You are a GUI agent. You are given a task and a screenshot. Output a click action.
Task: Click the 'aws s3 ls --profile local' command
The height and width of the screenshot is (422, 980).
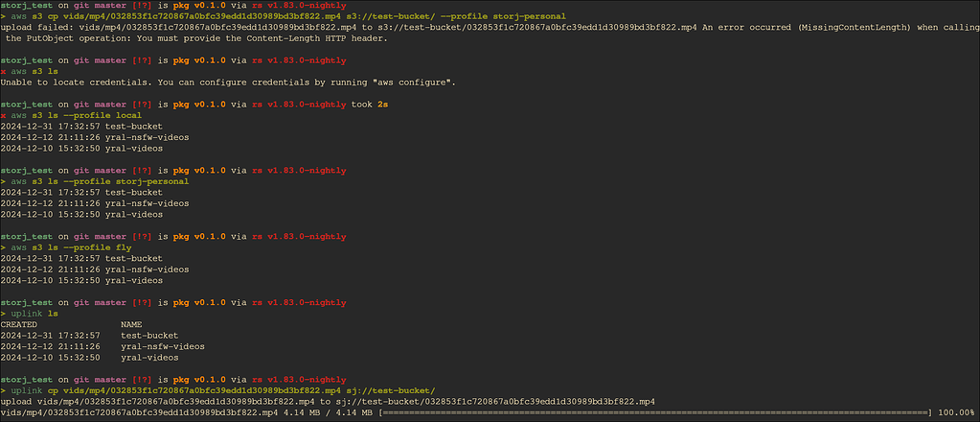(77, 115)
